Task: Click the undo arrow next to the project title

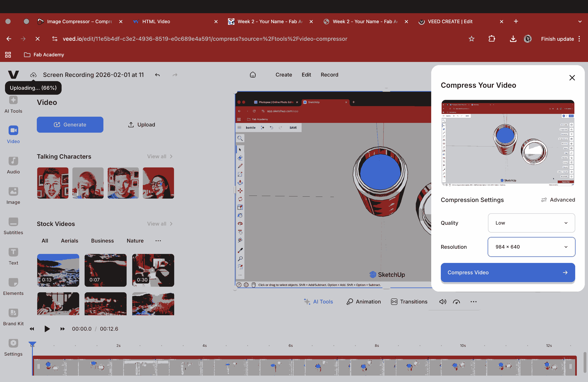Action: [157, 75]
